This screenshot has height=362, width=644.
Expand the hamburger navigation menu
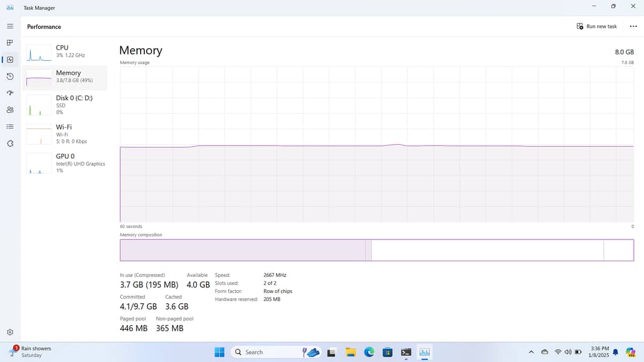click(x=10, y=27)
